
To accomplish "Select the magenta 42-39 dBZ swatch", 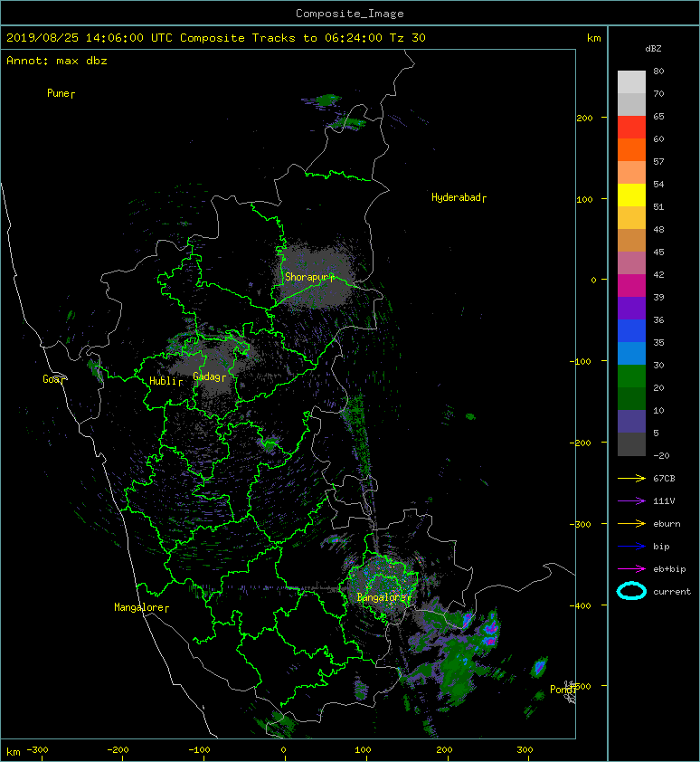I will 631,286.
